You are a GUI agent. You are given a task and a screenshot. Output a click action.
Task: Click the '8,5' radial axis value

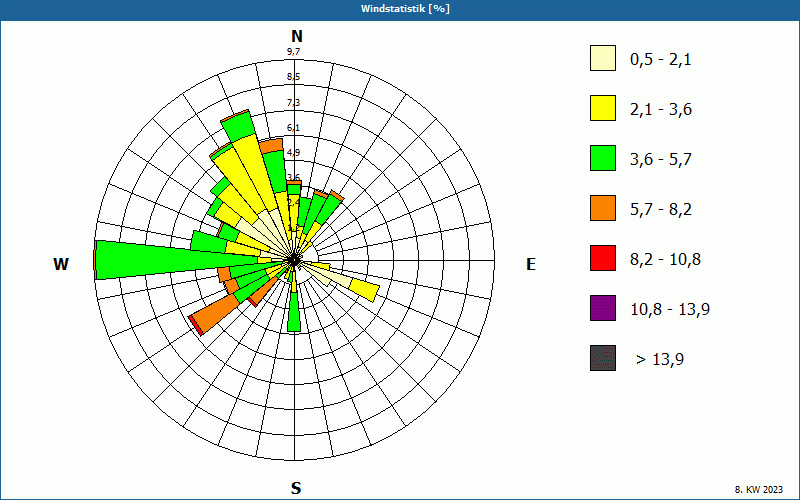[x=293, y=77]
